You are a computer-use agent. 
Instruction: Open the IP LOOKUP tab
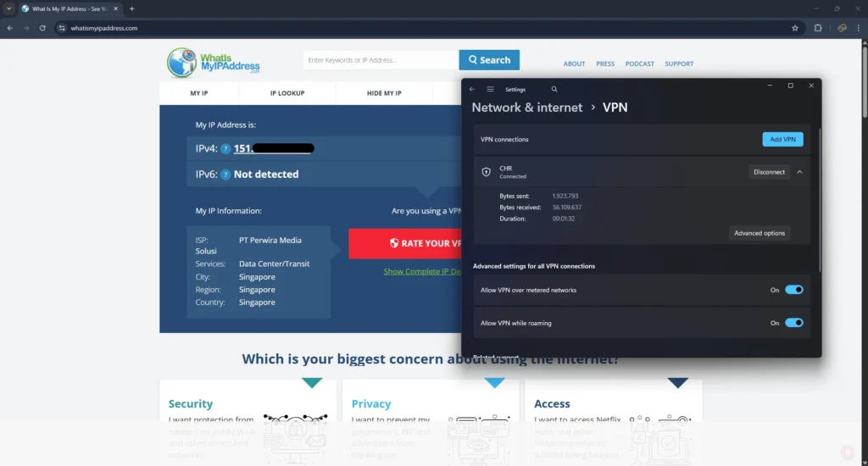pos(287,93)
